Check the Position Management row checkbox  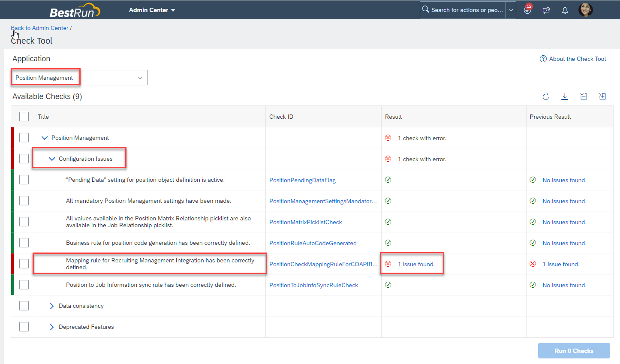coord(24,138)
